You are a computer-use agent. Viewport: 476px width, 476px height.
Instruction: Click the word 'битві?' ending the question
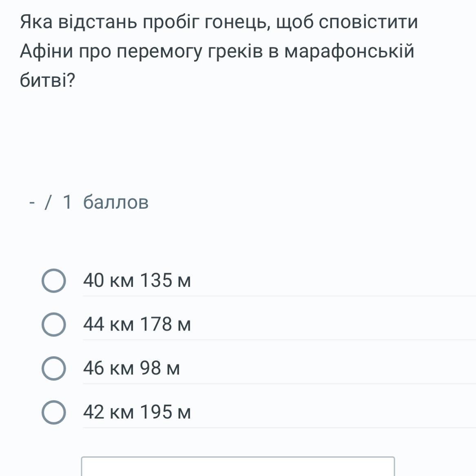tap(48, 81)
